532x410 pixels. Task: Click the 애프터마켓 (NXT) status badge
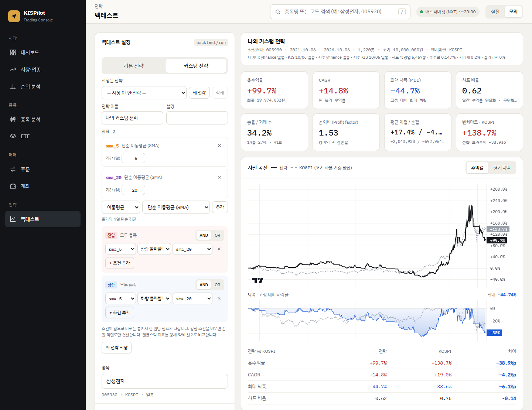click(448, 12)
